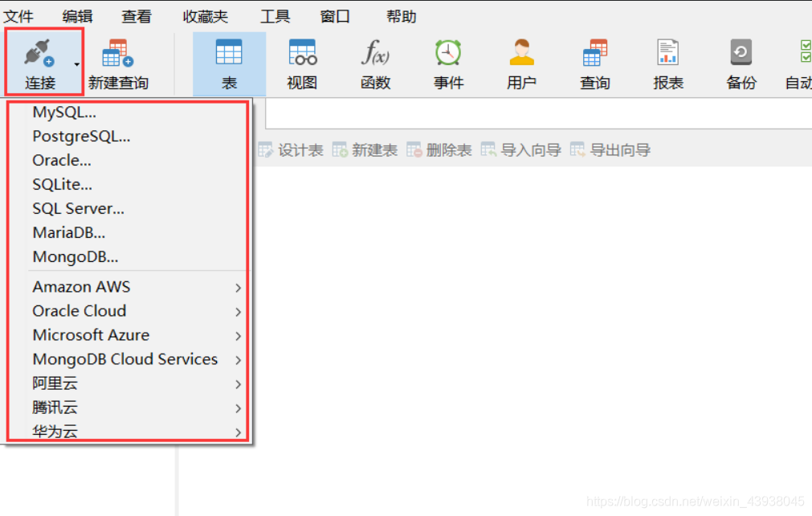Open the 收藏夹 (Favorites) menu
The image size is (812, 516).
(x=205, y=17)
